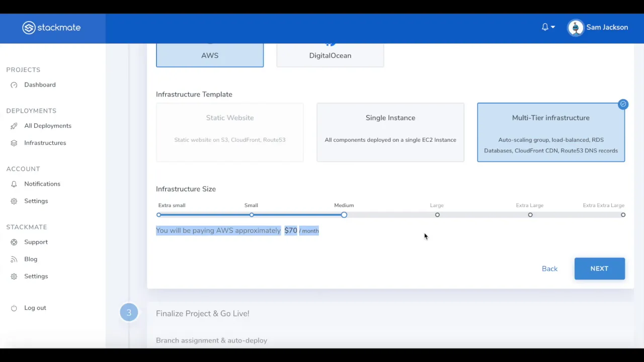This screenshot has width=644, height=362.
Task: Choose Static Website template
Action: (230, 132)
